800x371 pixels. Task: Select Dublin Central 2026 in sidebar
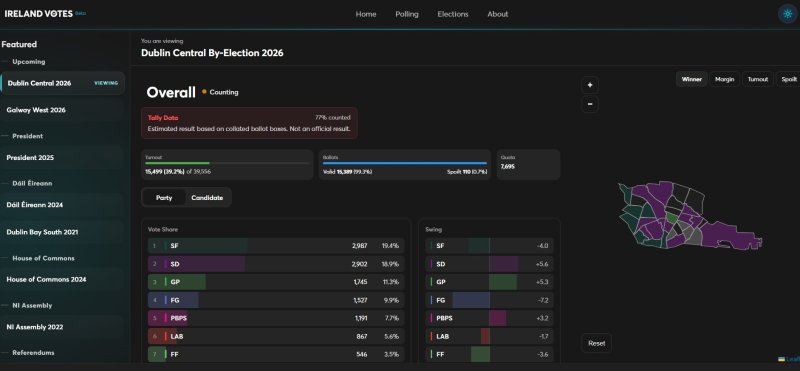(x=62, y=83)
